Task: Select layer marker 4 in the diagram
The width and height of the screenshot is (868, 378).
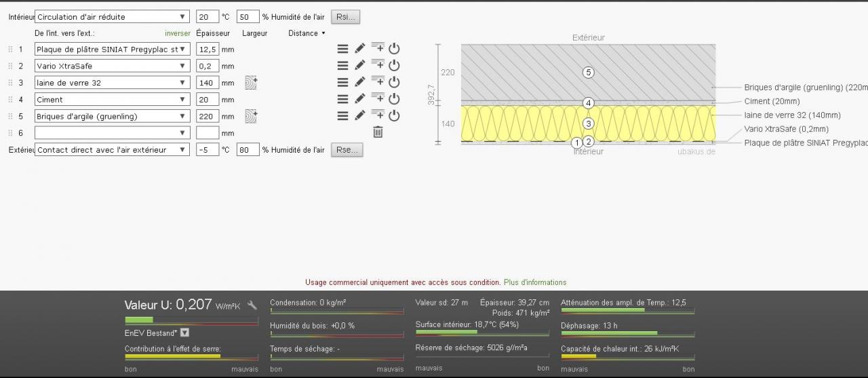Action: tap(589, 103)
